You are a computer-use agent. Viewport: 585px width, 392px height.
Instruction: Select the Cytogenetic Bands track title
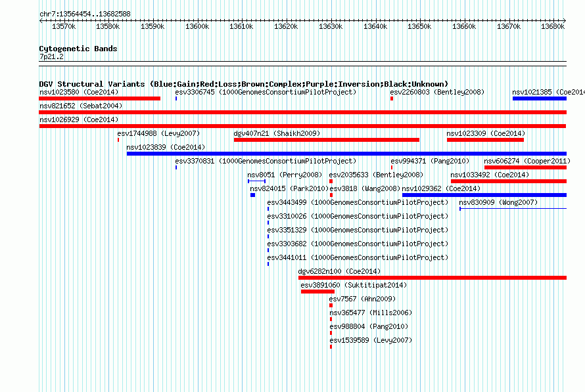tap(78, 49)
